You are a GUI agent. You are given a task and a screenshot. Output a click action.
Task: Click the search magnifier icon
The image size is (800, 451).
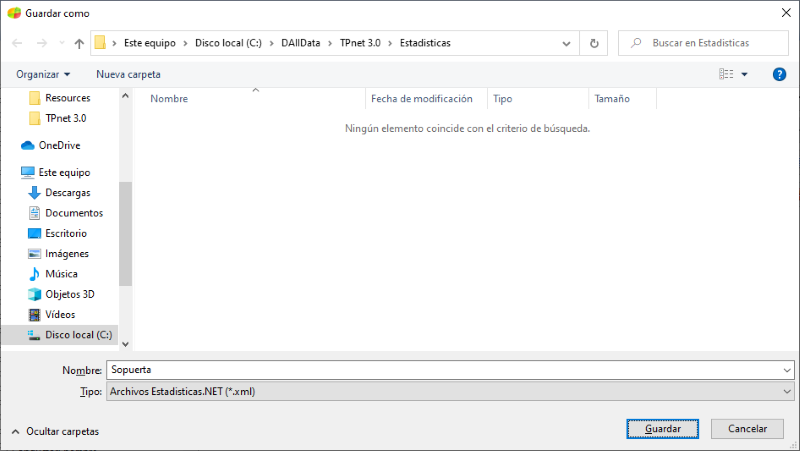tap(636, 43)
